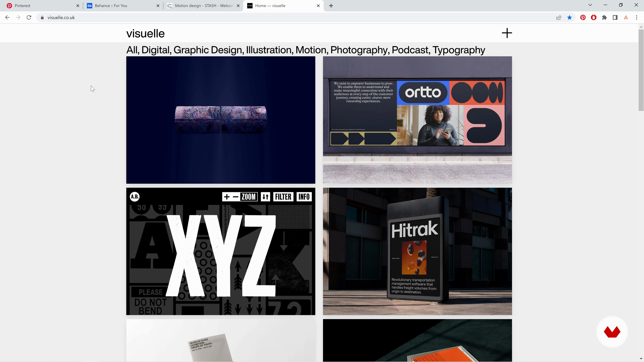Open the Museum Guide exhibition project
The height and width of the screenshot is (362, 644).
[221, 340]
